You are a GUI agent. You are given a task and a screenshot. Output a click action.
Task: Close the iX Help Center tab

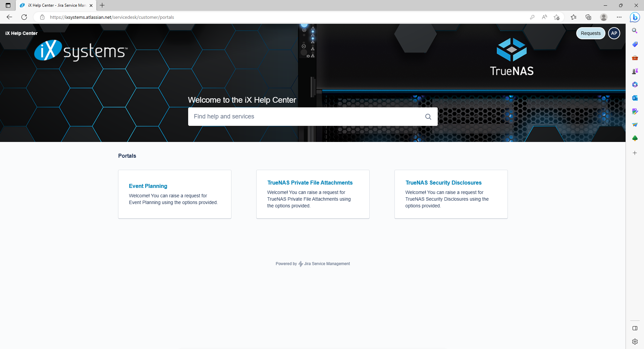point(91,5)
